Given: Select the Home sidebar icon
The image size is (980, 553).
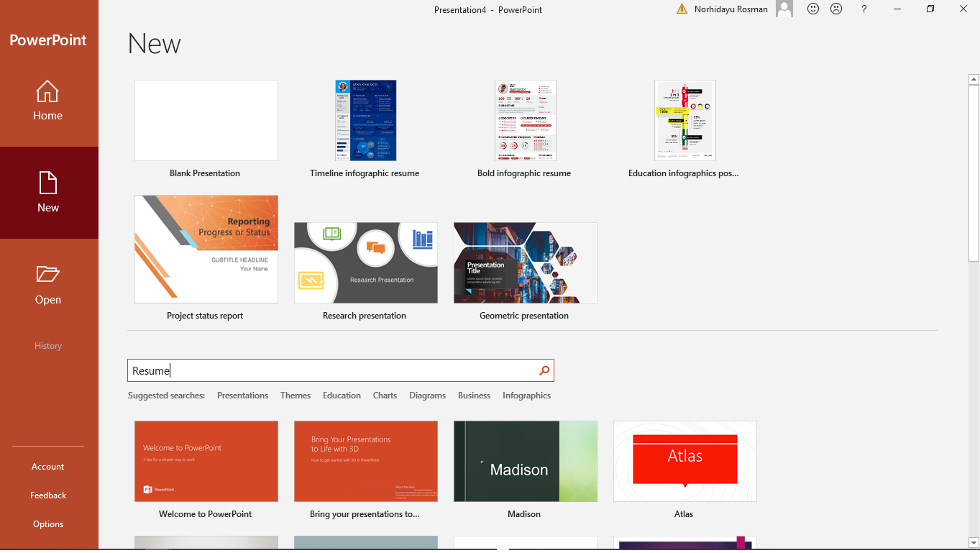Looking at the screenshot, I should [x=47, y=101].
